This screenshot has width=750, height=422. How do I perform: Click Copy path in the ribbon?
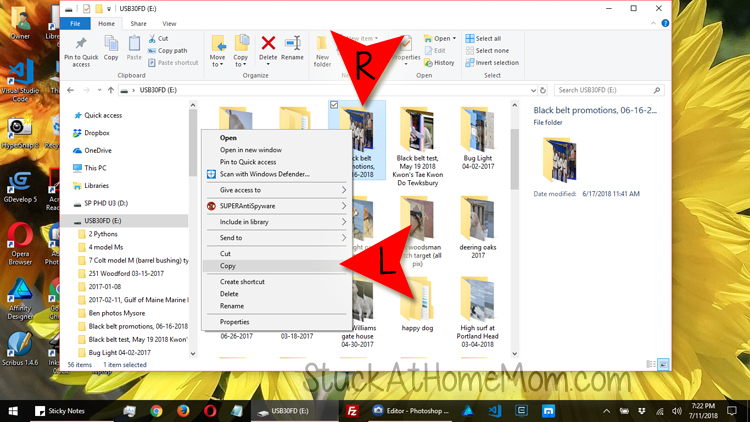[x=167, y=50]
